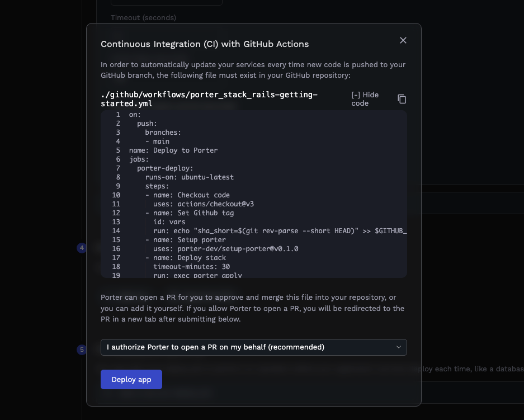Click code line 'name: Deploy to Porter'
The width and height of the screenshot is (524, 420).
(x=173, y=150)
